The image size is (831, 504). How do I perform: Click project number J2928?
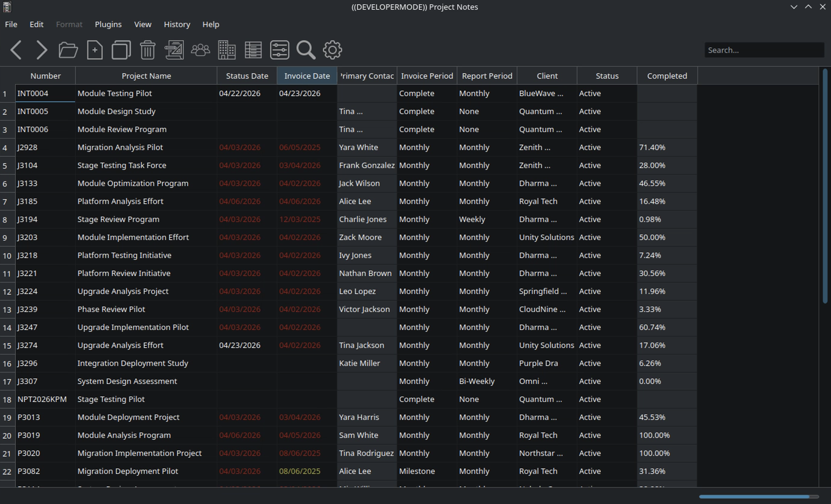pyautogui.click(x=45, y=147)
